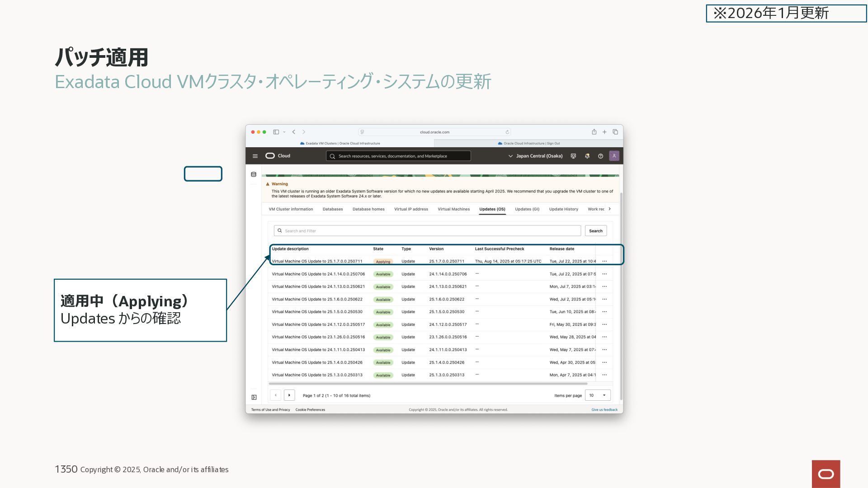Open the OCI hamburger navigation menu
868x488 pixels.
tap(255, 156)
